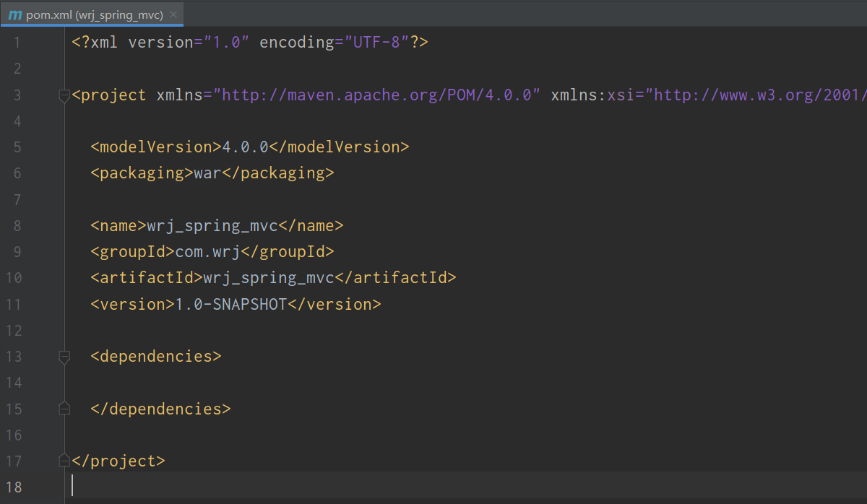Click the artifactId value wrj_spring_mvc

[269, 278]
